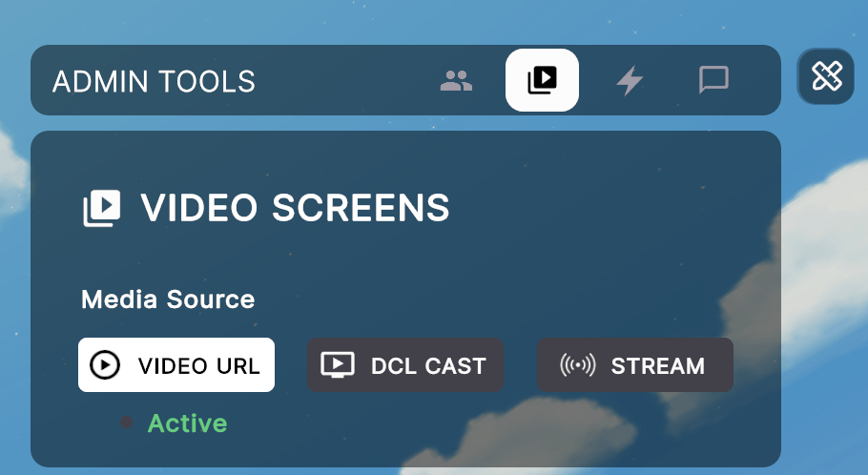Select the video screens tab icon
The width and height of the screenshot is (868, 475).
[x=542, y=80]
